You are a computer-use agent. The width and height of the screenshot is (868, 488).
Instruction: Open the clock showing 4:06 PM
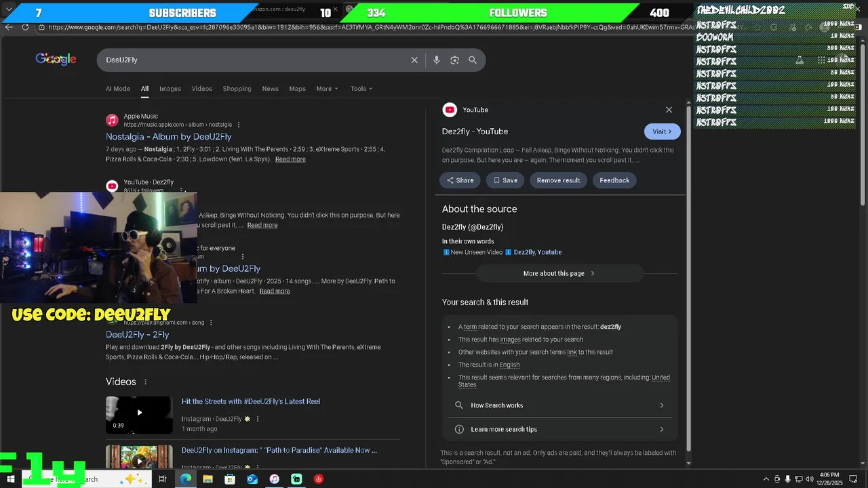click(831, 479)
